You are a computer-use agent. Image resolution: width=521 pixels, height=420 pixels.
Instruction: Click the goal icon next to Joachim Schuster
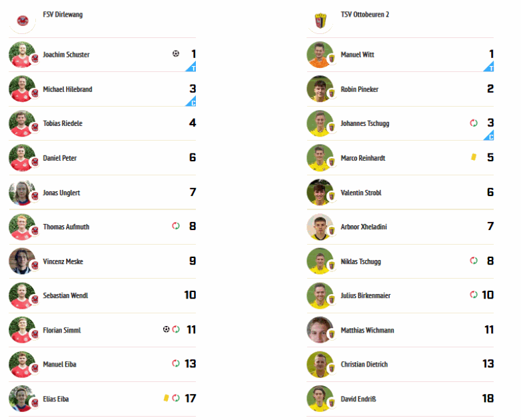pos(176,53)
